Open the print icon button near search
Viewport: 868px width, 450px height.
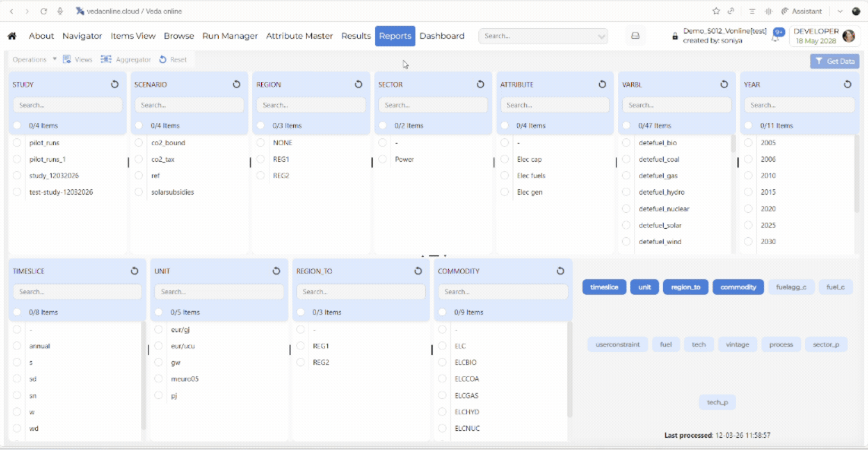[636, 36]
